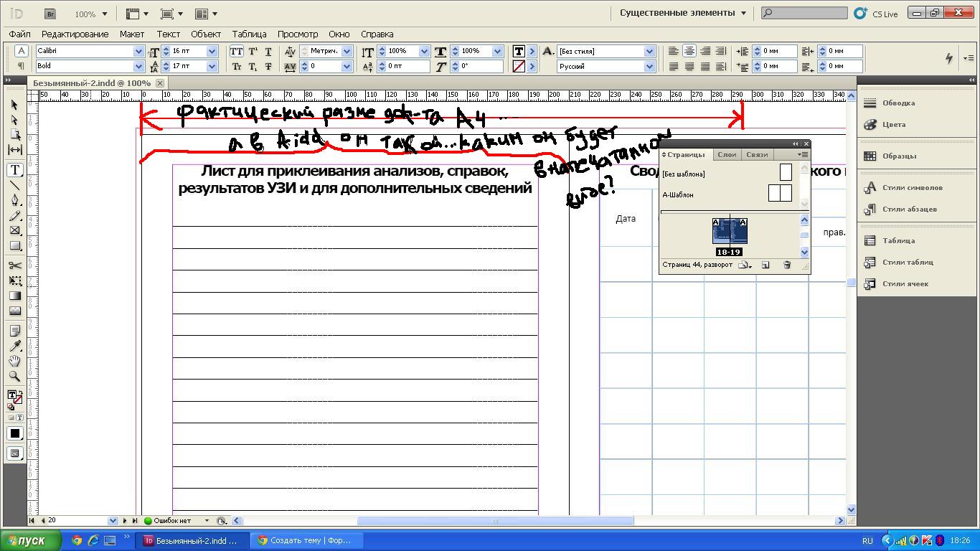
Task: Select the Gradient Feather tool
Action: click(x=14, y=311)
